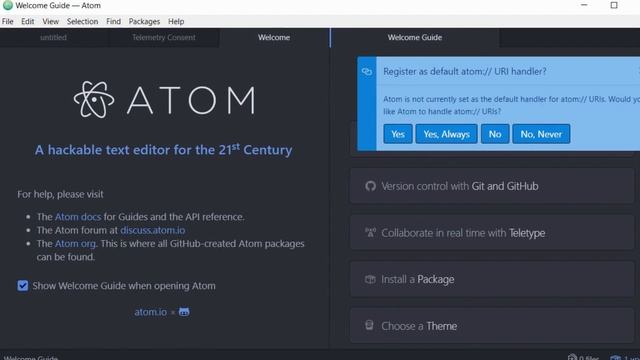Click the GitHub octocat icon on the Version control card
The width and height of the screenshot is (640, 360).
click(370, 186)
